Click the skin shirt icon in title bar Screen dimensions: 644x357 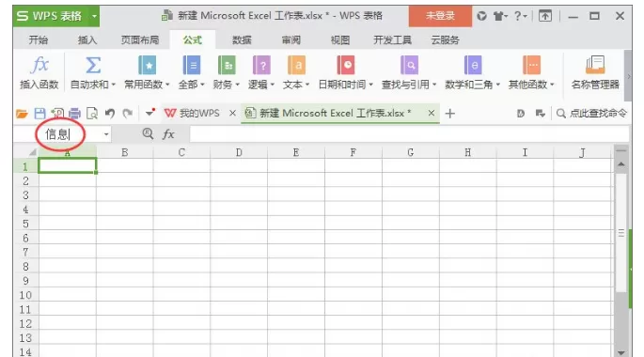[499, 16]
